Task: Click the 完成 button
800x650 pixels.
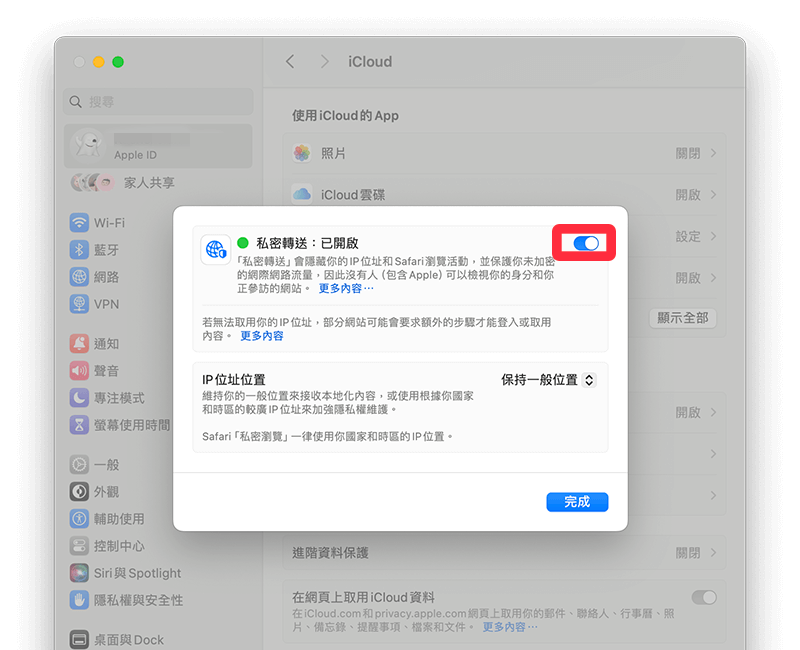Action: [577, 502]
